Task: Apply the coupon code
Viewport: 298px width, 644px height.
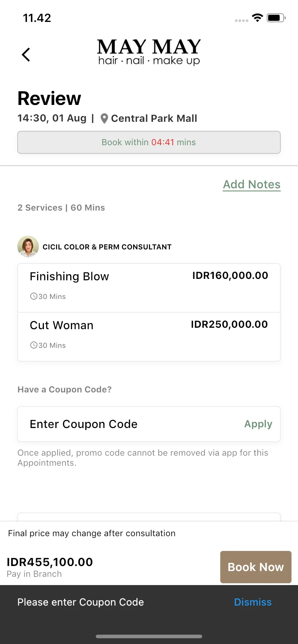Action: 258,424
